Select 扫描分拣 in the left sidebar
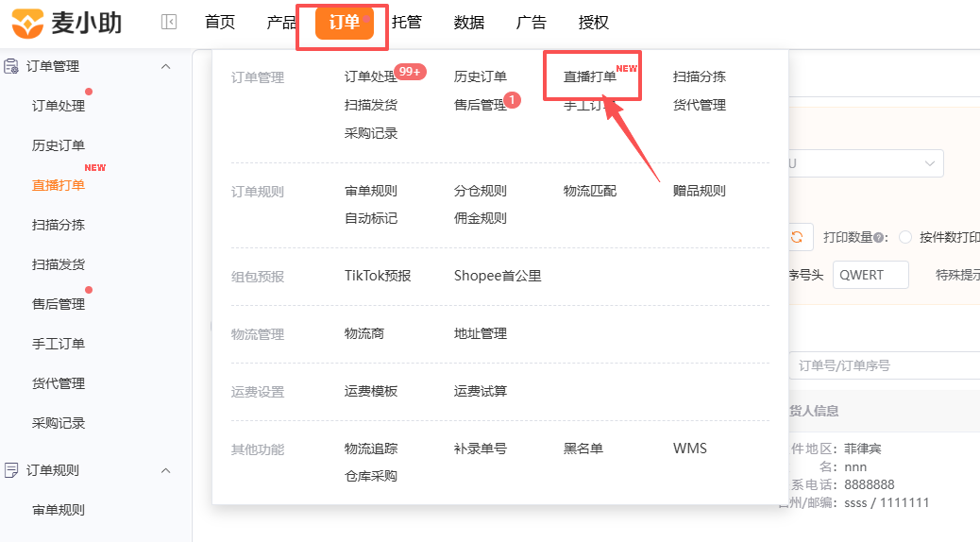The height and width of the screenshot is (542, 980). click(59, 225)
